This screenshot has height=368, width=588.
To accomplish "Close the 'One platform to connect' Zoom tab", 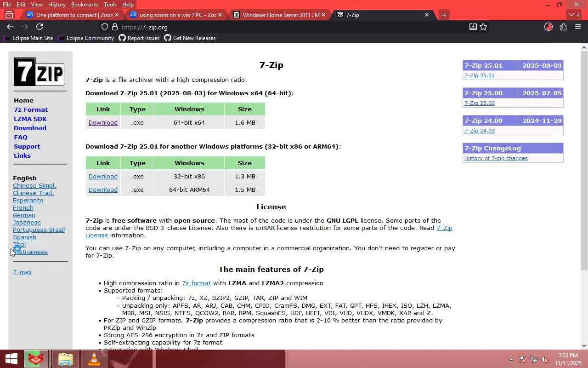I will (x=117, y=15).
